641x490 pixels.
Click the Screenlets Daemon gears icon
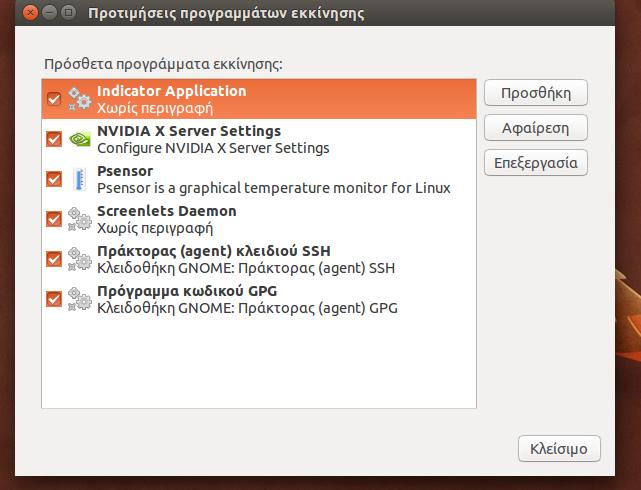[x=79, y=219]
